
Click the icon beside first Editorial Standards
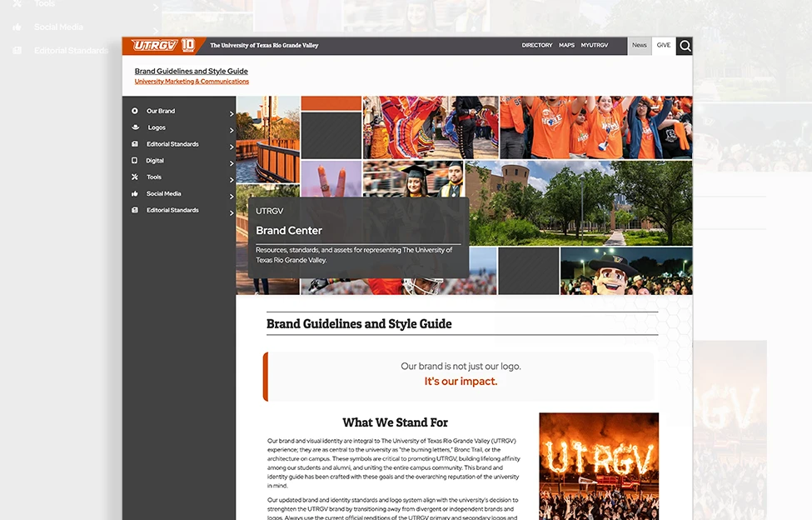click(x=135, y=144)
